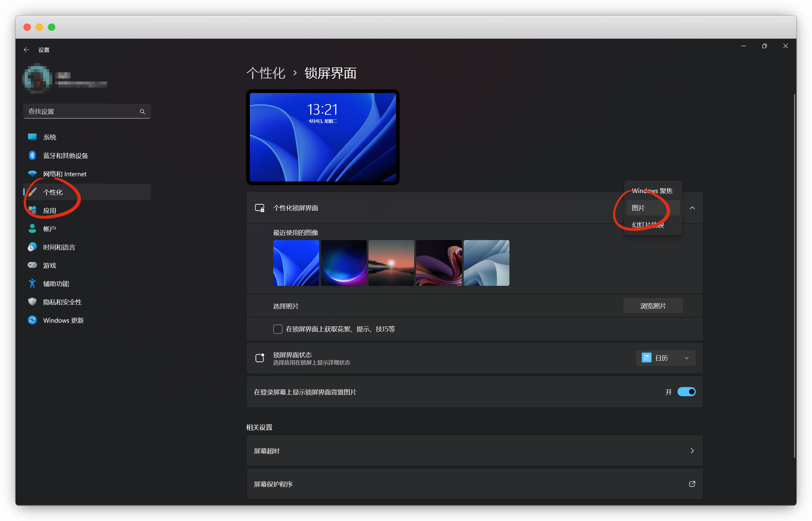Image resolution: width=812 pixels, height=521 pixels.
Task: Click the Windows 更新 refresh icon
Action: [32, 320]
